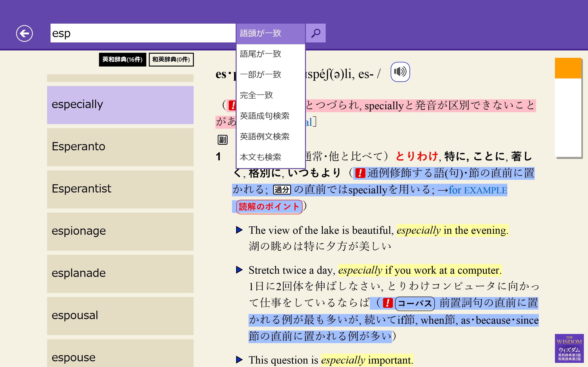Click the 副 adverb part-of-speech icon

click(222, 139)
